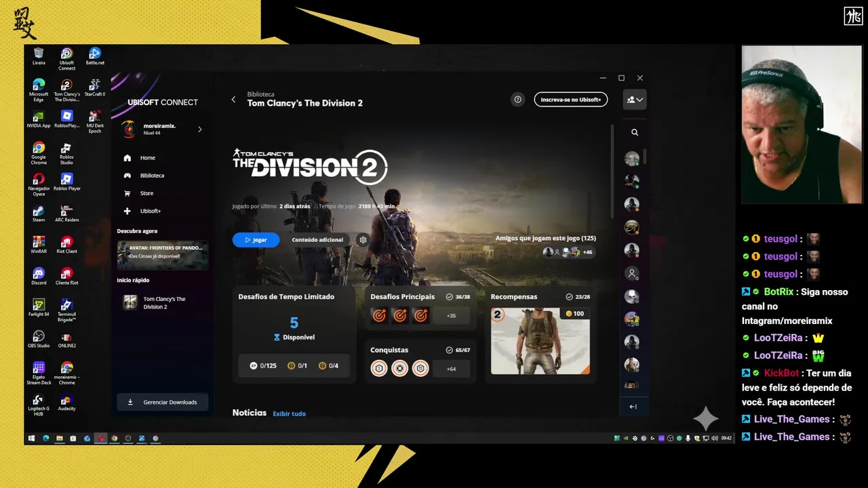Open Windows Start menu

pyautogui.click(x=31, y=439)
